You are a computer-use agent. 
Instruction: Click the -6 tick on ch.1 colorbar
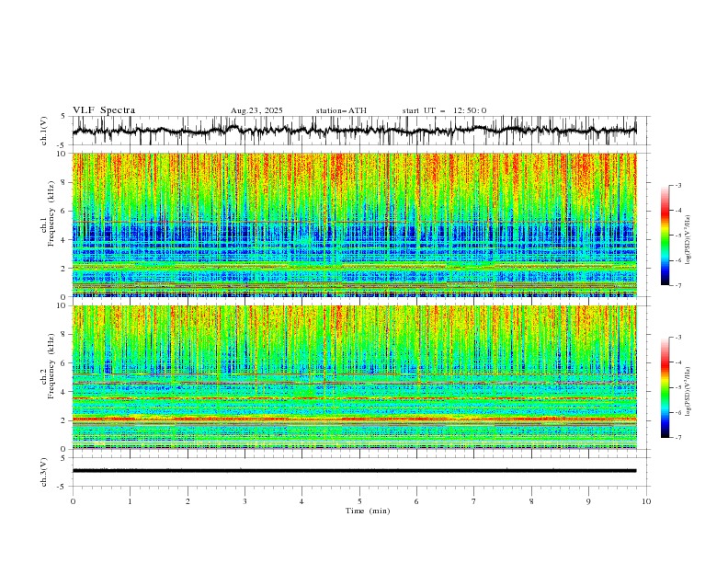[678, 260]
